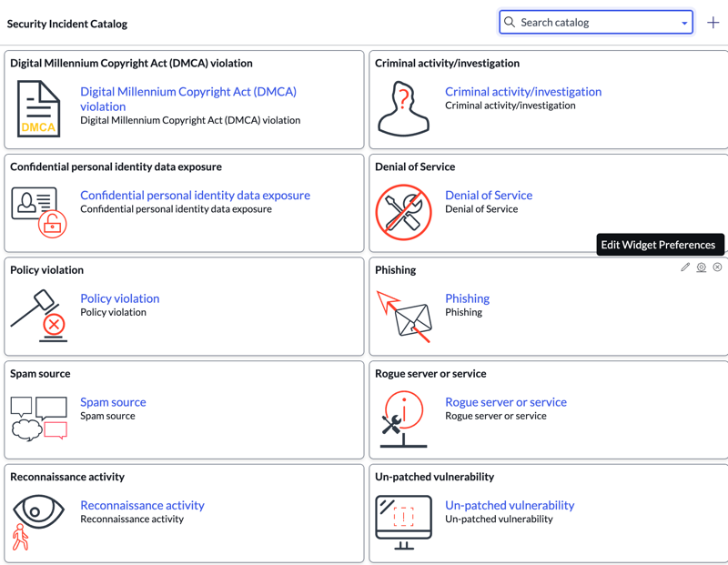Open Confidential personal identity data exposure link
Image resolution: width=728 pixels, height=565 pixels.
coord(195,195)
